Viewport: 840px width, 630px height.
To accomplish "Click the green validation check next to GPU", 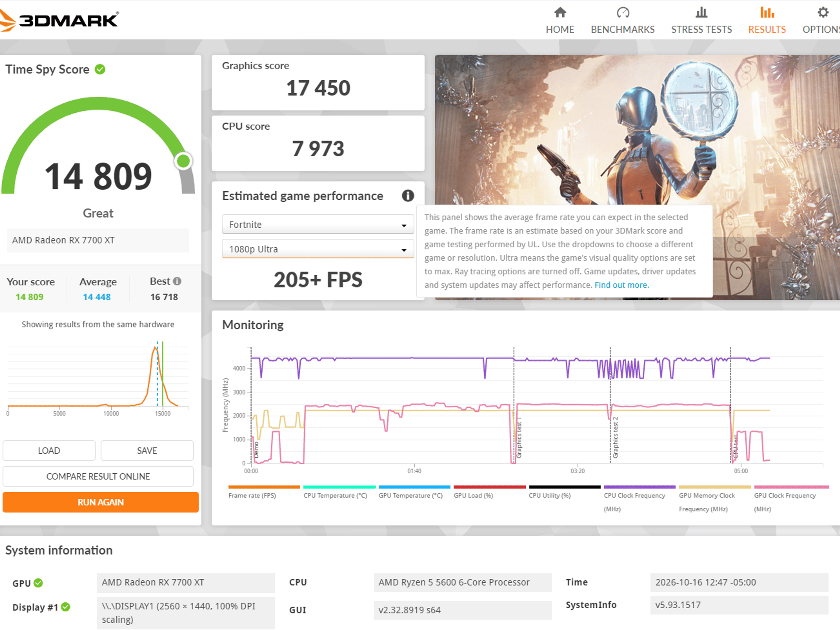I will click(38, 583).
